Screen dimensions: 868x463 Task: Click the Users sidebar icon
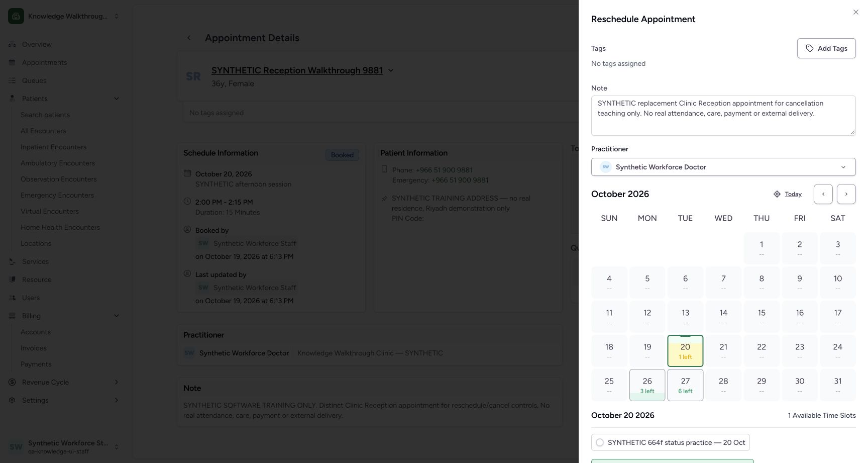12,298
